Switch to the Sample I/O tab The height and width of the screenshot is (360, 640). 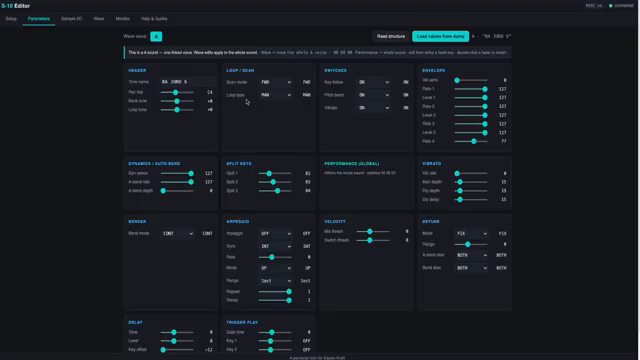point(71,19)
